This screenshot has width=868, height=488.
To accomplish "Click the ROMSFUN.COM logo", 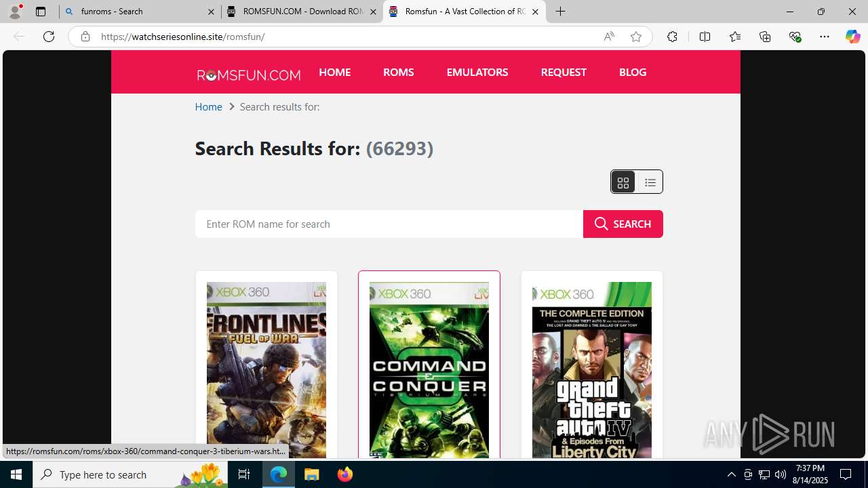I will coord(249,75).
